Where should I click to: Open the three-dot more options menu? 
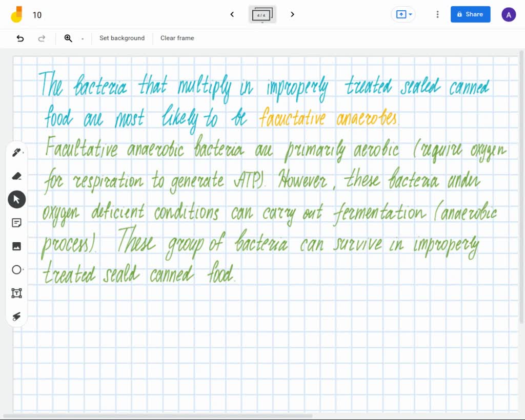pyautogui.click(x=437, y=14)
